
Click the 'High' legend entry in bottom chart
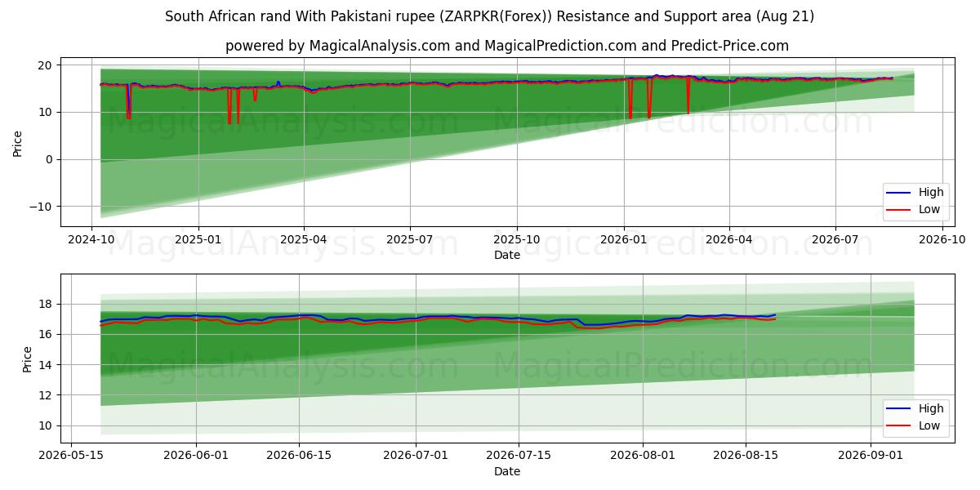(914, 408)
